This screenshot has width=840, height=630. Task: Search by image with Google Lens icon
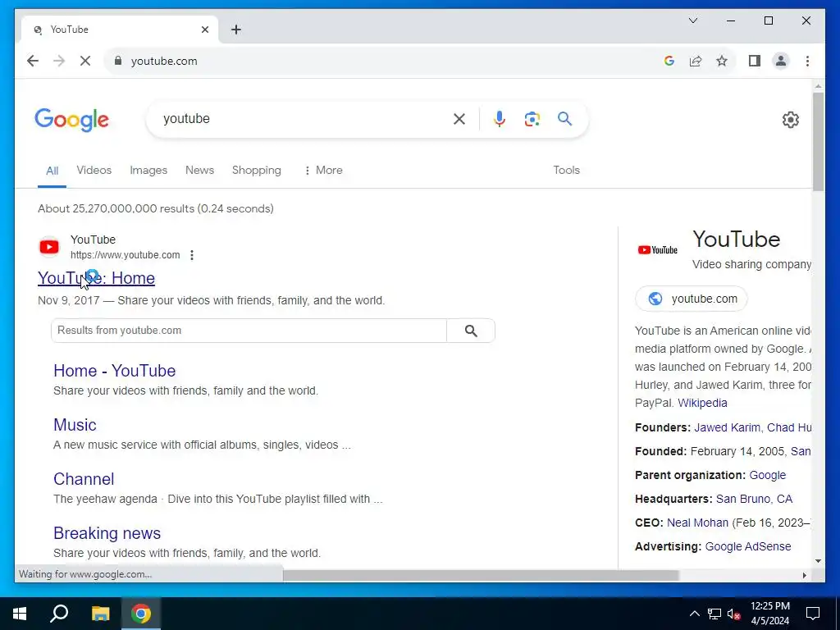[x=532, y=119]
